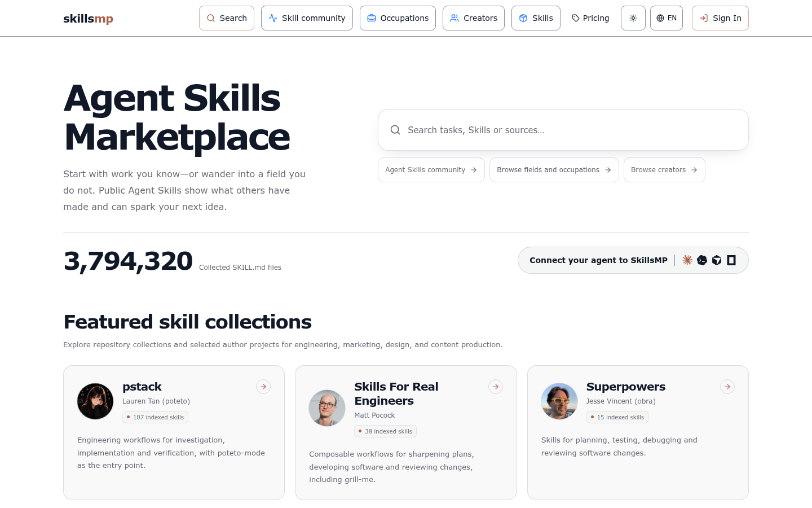Viewport: 812px width, 508px height.
Task: Open Skills For Real Engineers title
Action: tap(396, 394)
